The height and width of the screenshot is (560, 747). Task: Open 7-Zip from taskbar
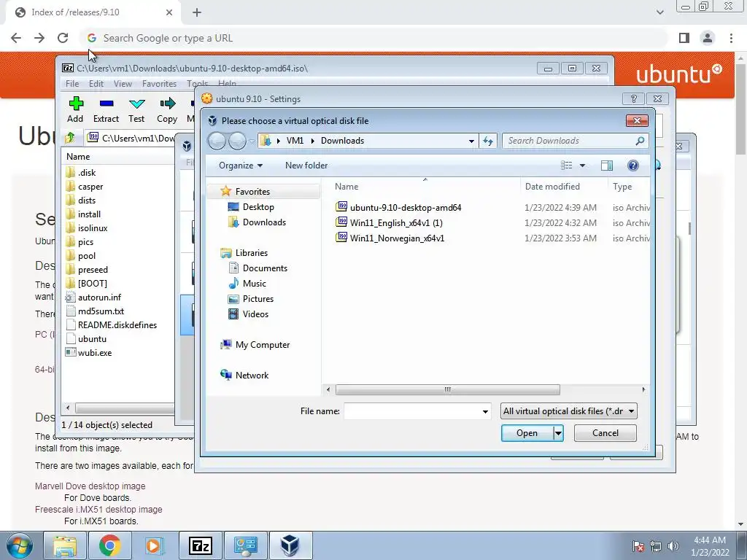(201, 545)
